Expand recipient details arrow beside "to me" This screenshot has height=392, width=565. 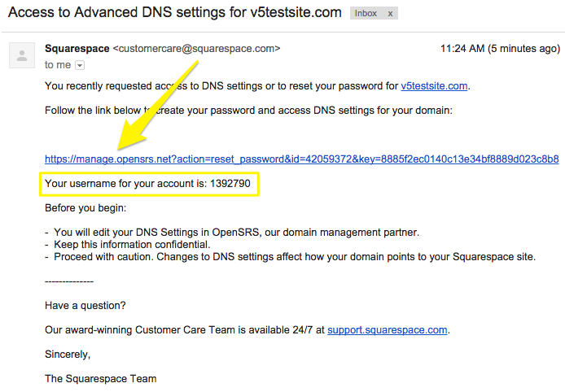(80, 65)
